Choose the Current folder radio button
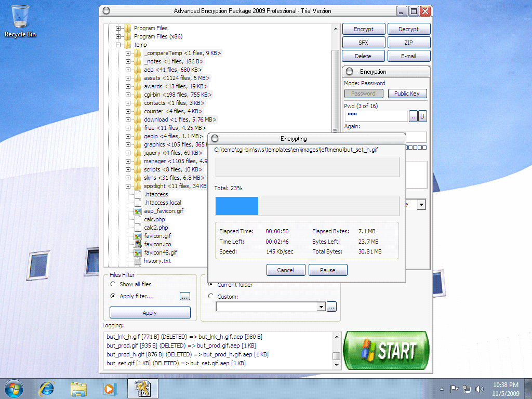Viewport: 532px width, 399px height. coord(211,284)
